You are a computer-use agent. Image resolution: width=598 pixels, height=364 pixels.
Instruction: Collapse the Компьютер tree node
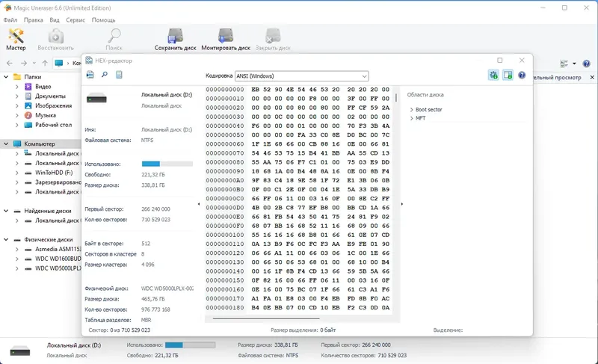(x=6, y=144)
